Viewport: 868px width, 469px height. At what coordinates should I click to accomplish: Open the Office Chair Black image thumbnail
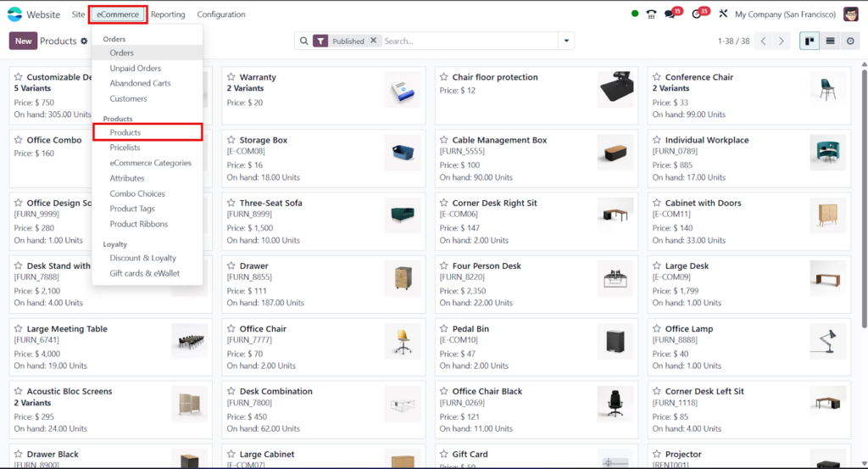[615, 403]
